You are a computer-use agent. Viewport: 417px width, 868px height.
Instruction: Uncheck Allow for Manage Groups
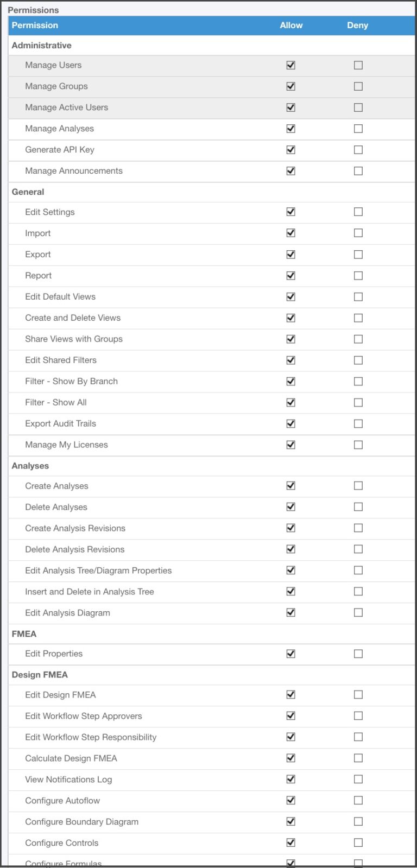[290, 86]
